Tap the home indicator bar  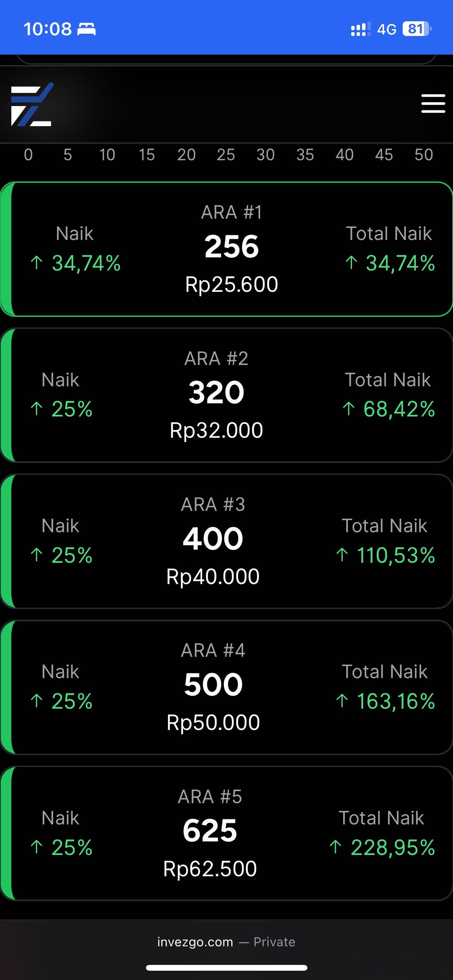pyautogui.click(x=226, y=968)
